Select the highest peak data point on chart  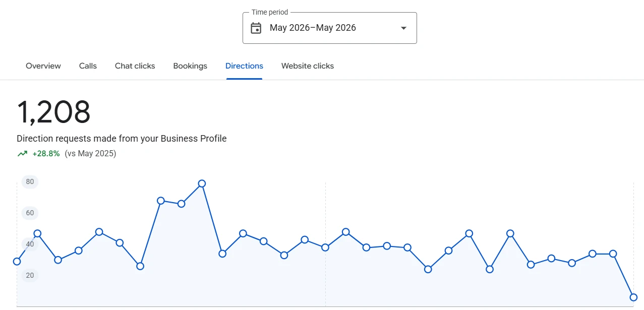(202, 183)
